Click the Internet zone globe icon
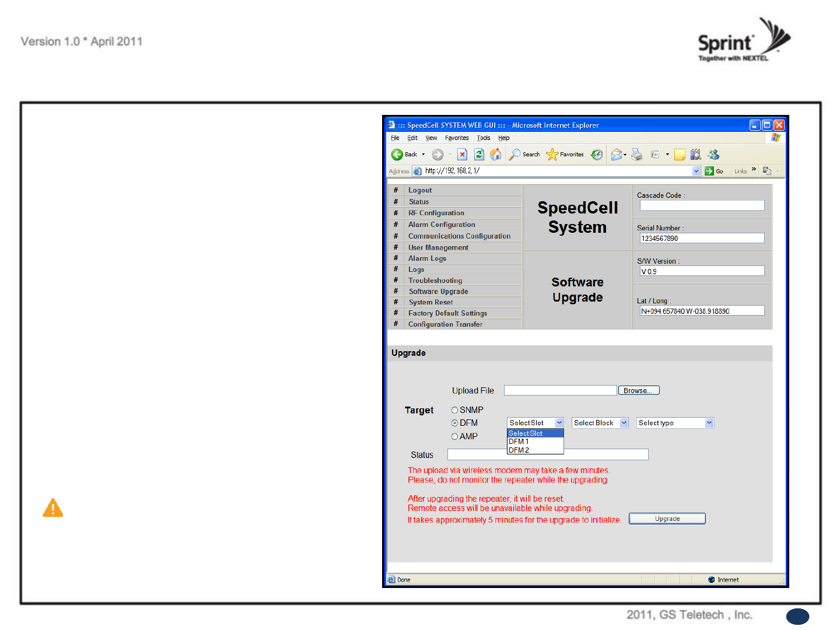 pyautogui.click(x=712, y=580)
